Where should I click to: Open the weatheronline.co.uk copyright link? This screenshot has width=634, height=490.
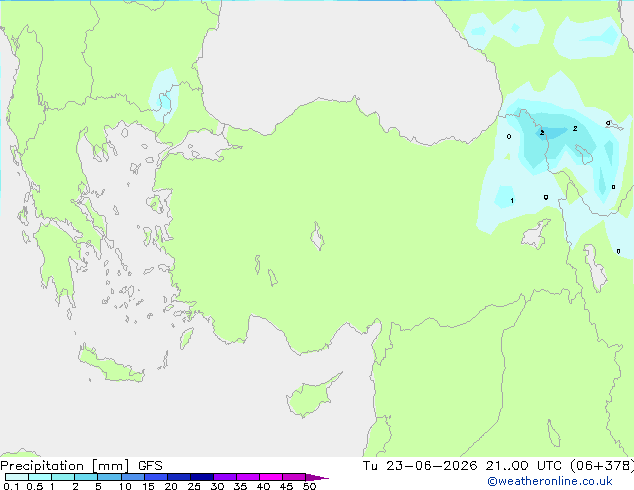(550, 481)
